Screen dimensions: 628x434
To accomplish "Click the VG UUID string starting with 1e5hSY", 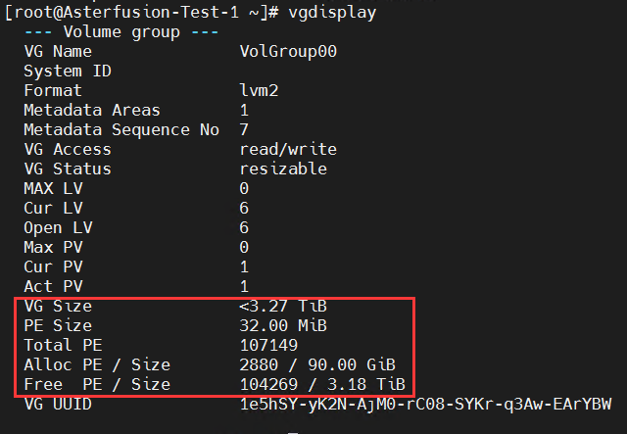I will click(425, 404).
